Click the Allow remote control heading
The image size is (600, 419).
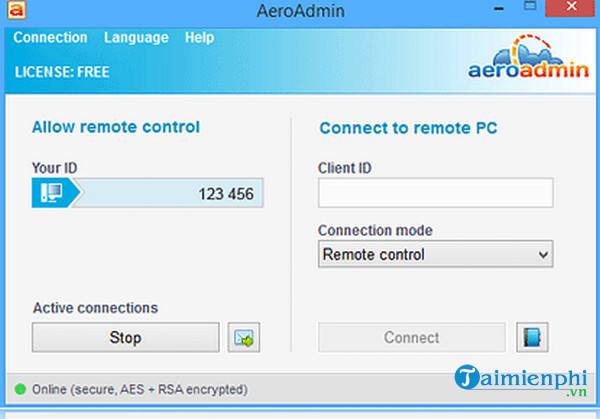point(116,127)
